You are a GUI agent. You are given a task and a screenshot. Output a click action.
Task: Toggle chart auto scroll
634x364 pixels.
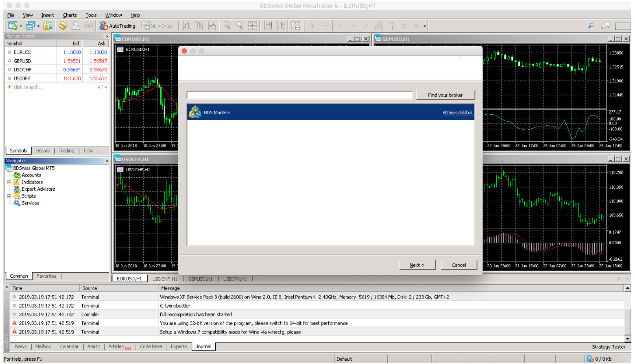268,26
